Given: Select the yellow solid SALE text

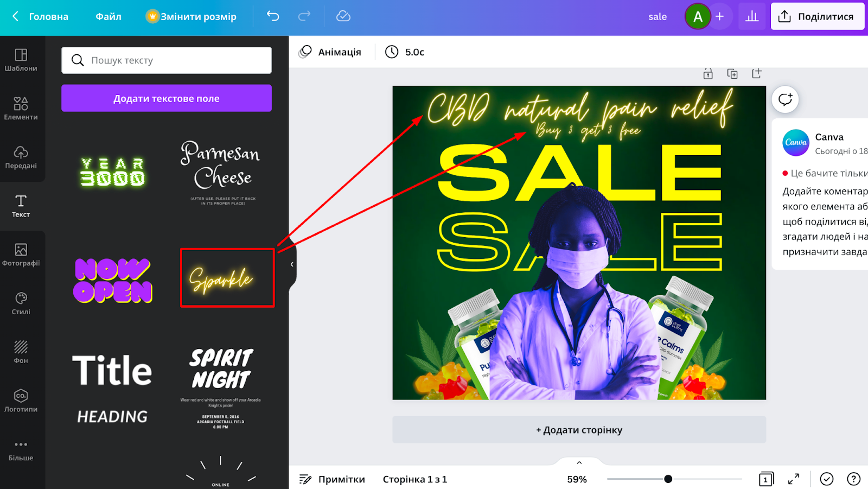Looking at the screenshot, I should [x=580, y=173].
